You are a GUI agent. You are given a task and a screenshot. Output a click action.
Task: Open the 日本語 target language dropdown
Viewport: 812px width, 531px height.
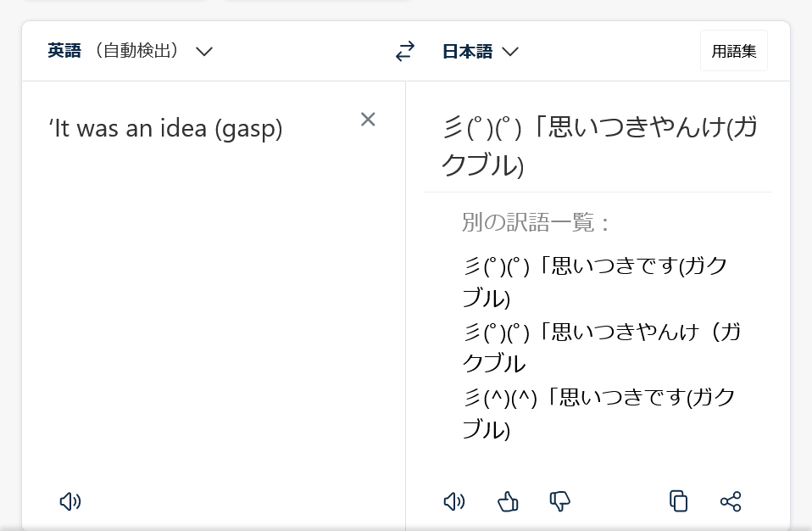click(469, 52)
